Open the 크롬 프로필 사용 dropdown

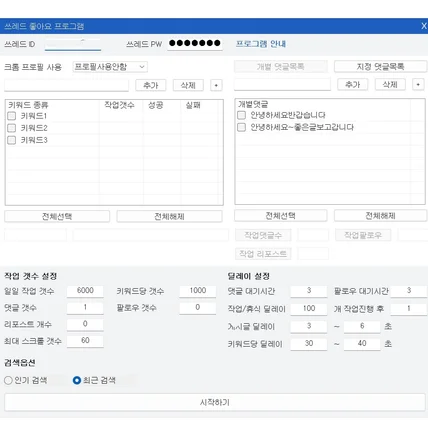[x=110, y=67]
